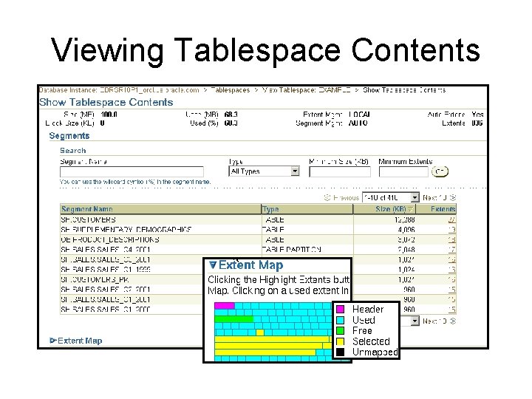Click the magenta header extent in the map
This screenshot has height=399, width=532.
(225, 306)
